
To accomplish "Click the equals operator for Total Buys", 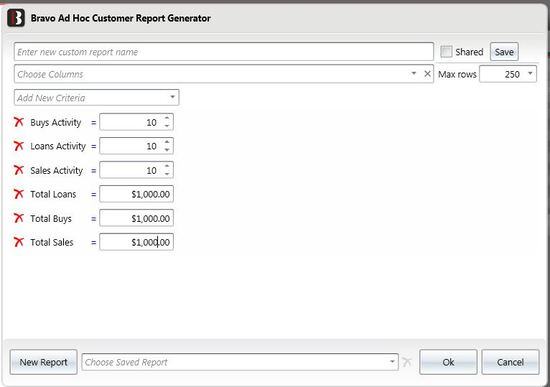I will pos(93,219).
